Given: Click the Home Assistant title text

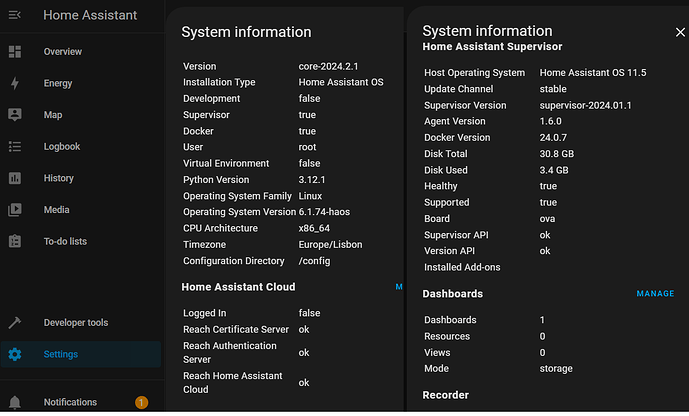Looking at the screenshot, I should click(91, 15).
